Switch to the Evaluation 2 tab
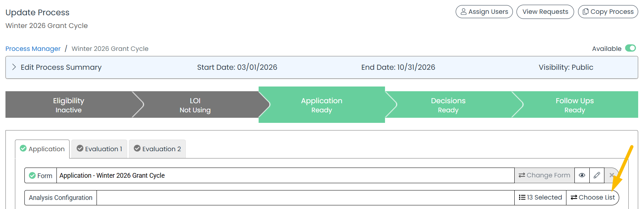This screenshot has width=644, height=209. point(157,149)
